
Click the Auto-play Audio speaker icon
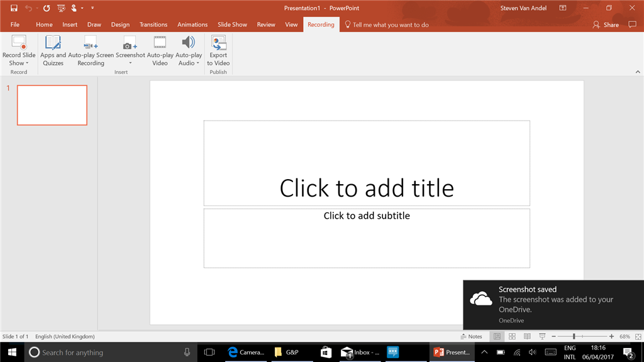click(x=189, y=42)
